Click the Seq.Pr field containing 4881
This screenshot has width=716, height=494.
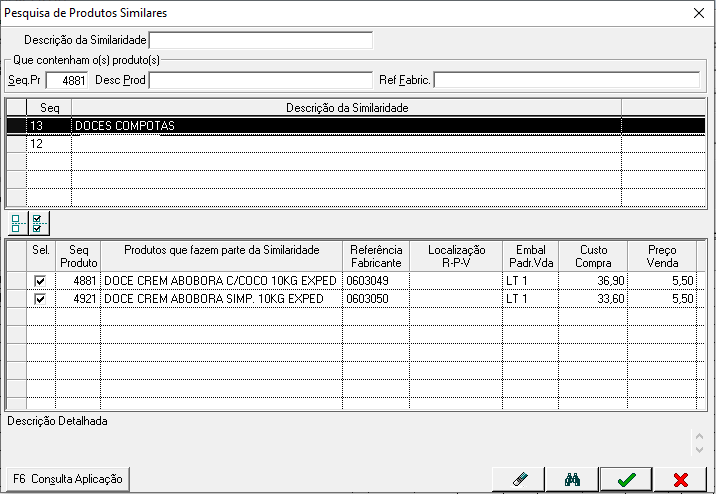pyautogui.click(x=67, y=80)
